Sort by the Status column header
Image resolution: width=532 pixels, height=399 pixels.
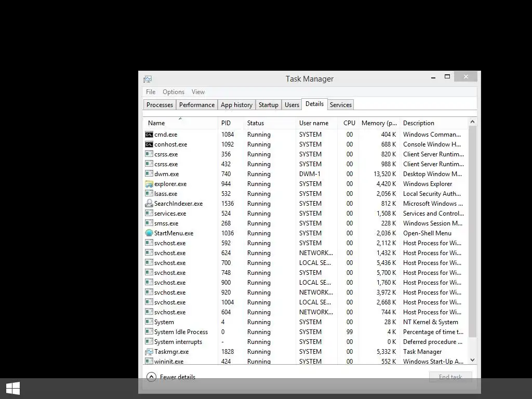point(270,123)
